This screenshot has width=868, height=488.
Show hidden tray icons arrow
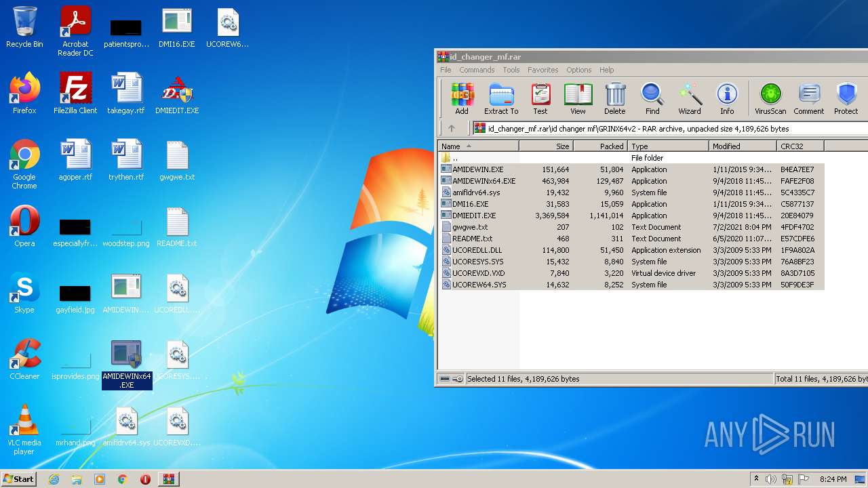click(x=756, y=479)
